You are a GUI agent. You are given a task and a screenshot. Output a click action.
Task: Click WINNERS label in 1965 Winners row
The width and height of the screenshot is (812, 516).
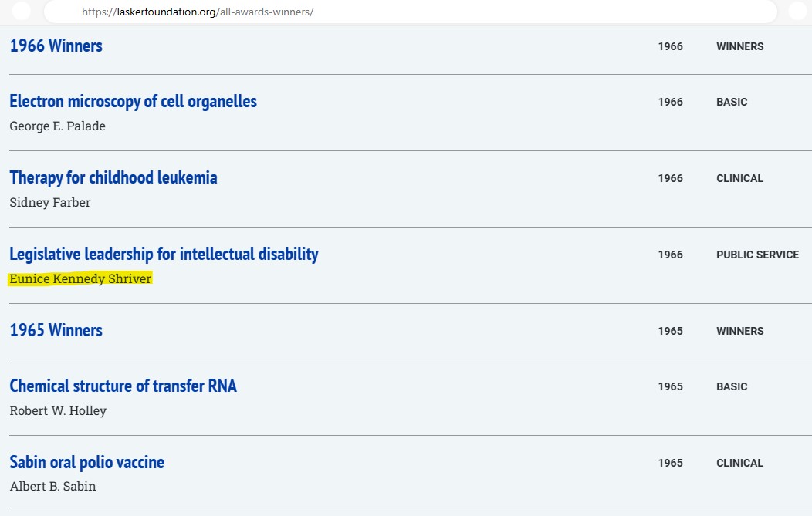coord(739,331)
